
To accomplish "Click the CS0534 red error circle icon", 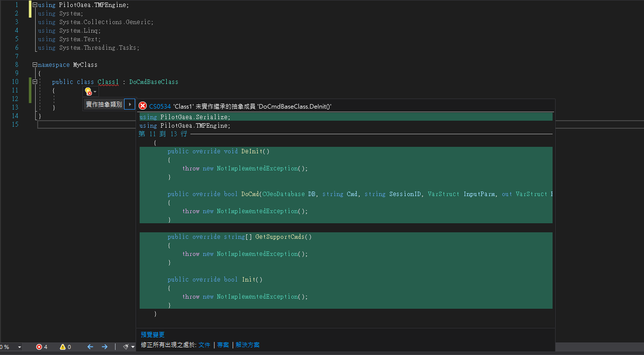I will (143, 106).
